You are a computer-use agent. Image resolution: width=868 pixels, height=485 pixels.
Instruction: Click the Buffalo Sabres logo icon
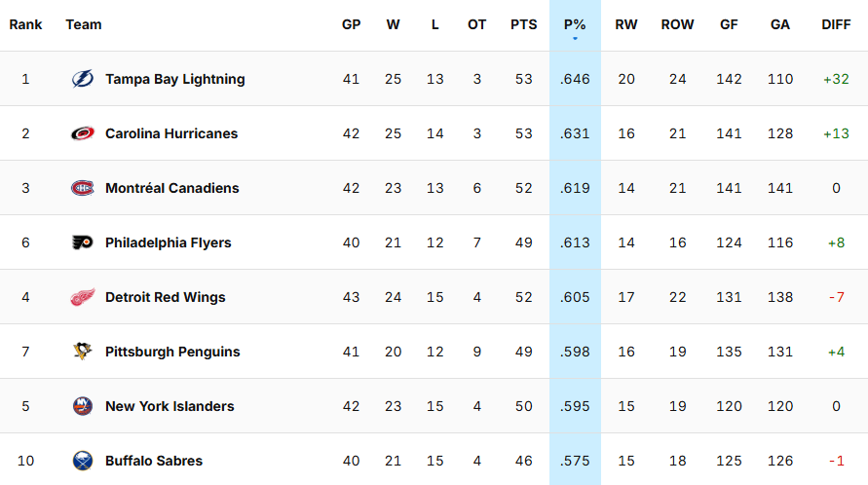pyautogui.click(x=83, y=462)
